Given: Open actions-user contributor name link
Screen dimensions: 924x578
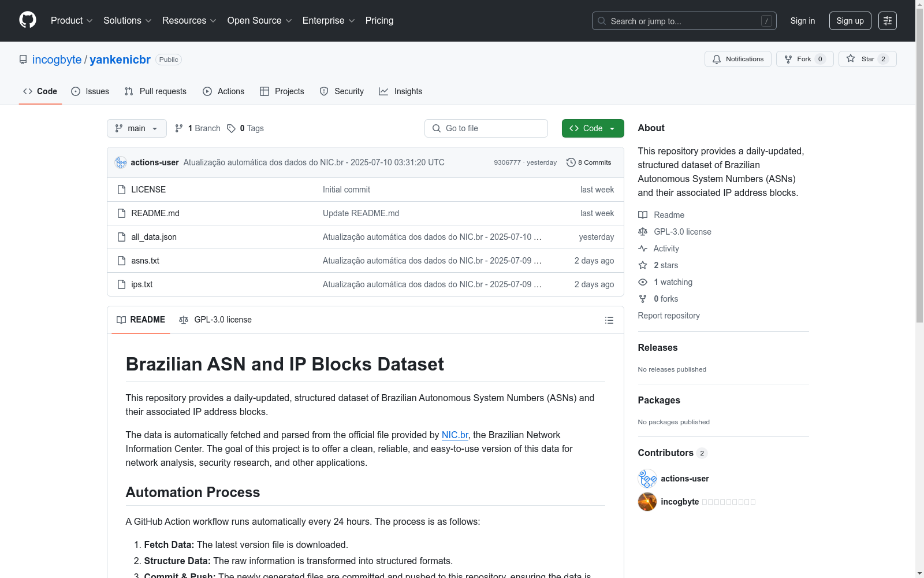Looking at the screenshot, I should 685,479.
